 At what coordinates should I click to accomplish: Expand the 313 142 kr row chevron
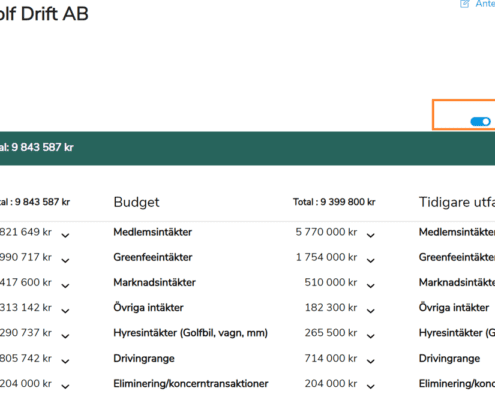point(65,311)
